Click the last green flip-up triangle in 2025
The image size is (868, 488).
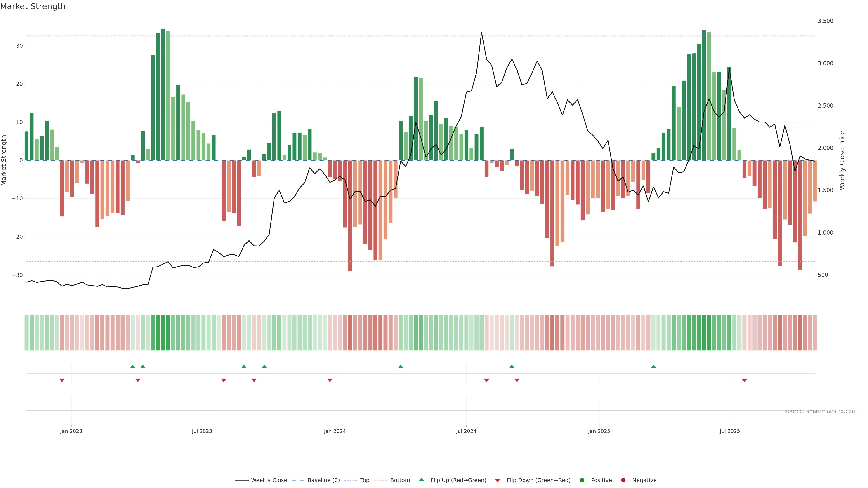coord(653,366)
